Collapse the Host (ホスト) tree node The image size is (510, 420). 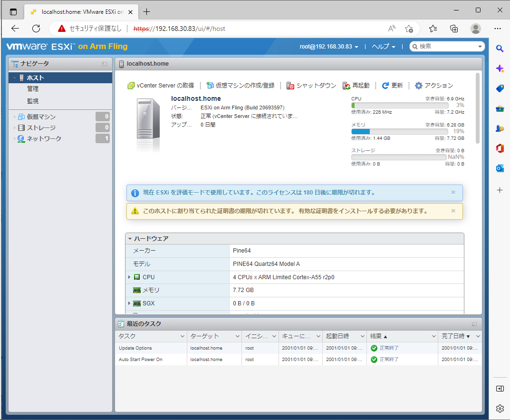(14, 78)
